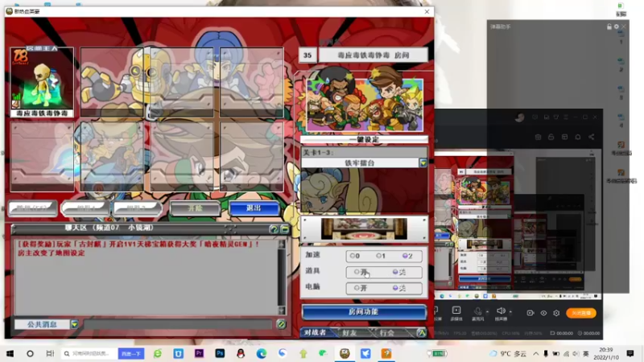The image size is (644, 362).
Task: Mute microphone in streaming tool
Action: (x=477, y=311)
